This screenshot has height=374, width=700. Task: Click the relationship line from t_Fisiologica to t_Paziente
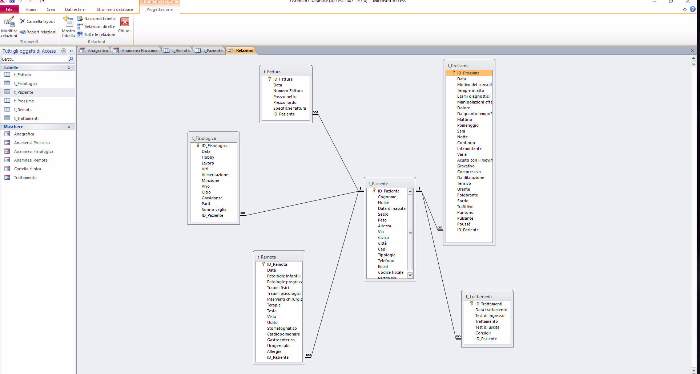tap(301, 204)
